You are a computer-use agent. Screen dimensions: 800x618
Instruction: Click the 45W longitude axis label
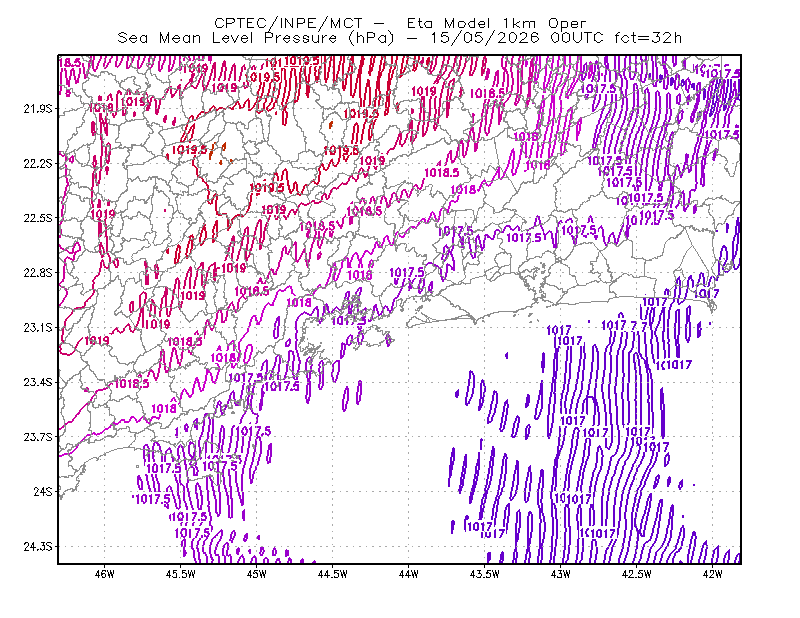point(257,574)
